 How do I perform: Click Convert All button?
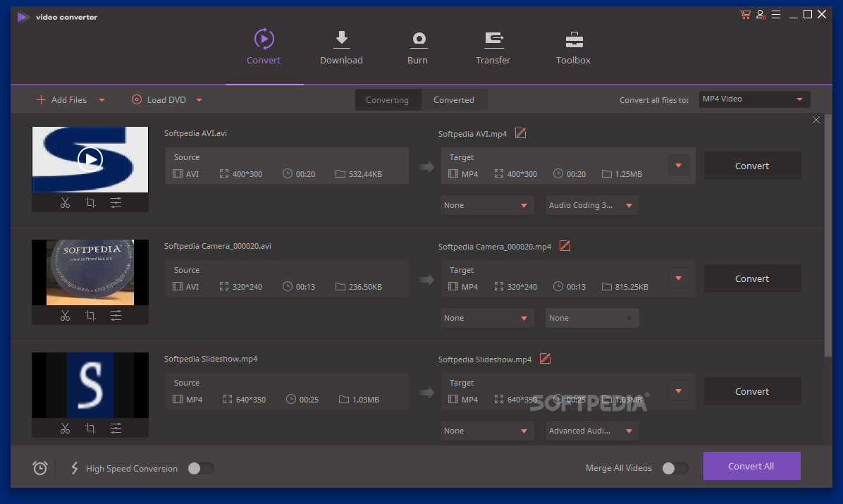751,466
